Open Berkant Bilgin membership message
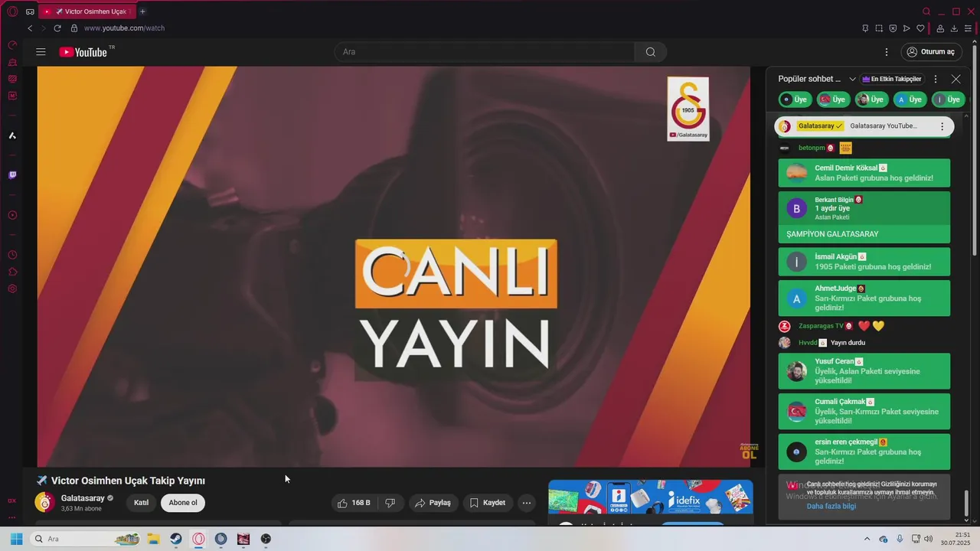 point(864,217)
